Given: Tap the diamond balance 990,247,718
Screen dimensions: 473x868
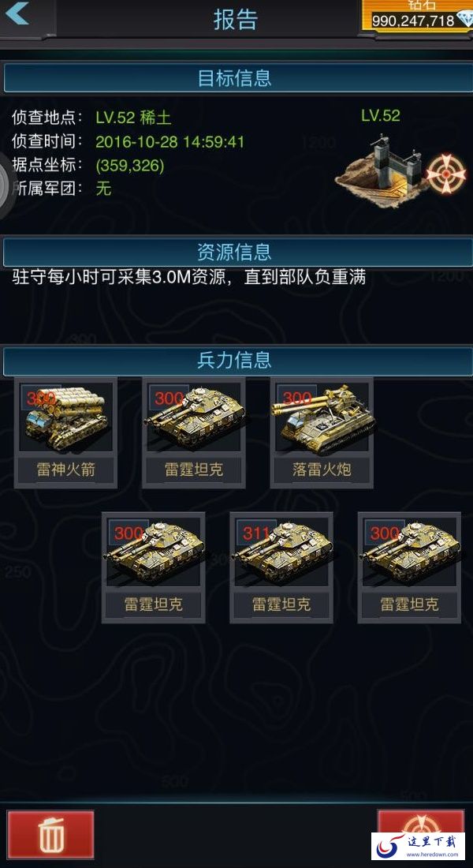Looking at the screenshot, I should tap(413, 21).
